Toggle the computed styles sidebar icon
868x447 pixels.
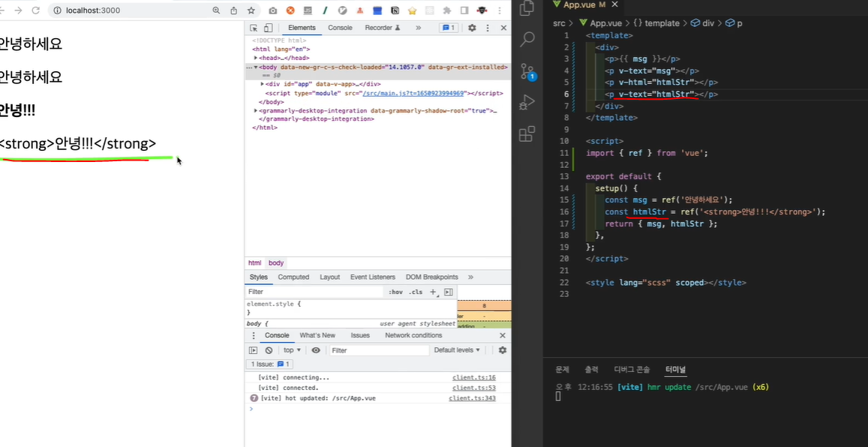pyautogui.click(x=449, y=292)
